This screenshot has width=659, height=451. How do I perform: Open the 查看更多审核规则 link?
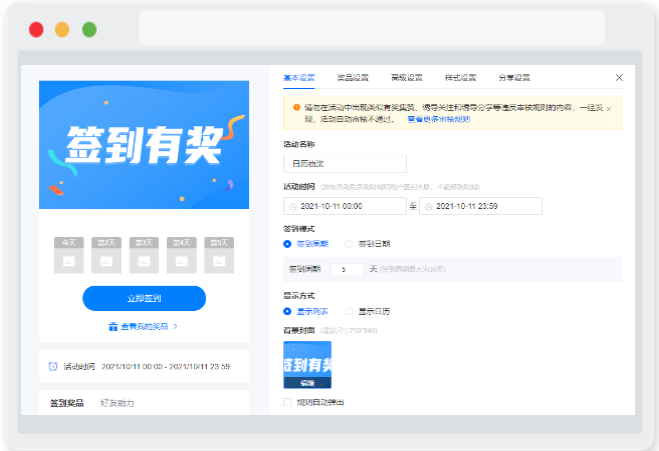coord(439,119)
